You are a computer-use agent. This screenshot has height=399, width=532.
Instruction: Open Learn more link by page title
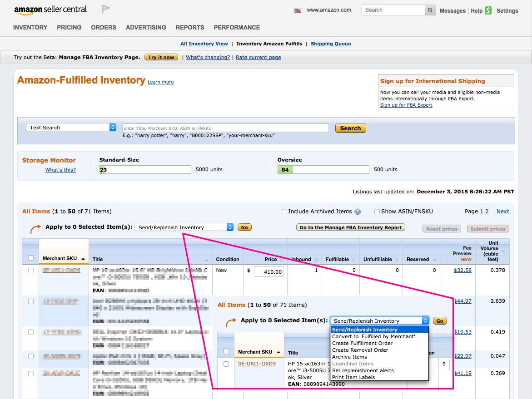click(160, 82)
